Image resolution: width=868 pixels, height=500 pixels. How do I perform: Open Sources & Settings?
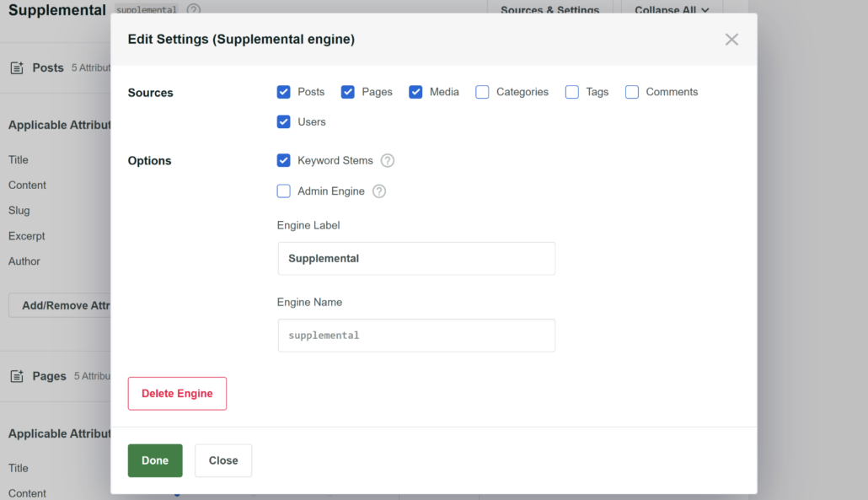[551, 10]
